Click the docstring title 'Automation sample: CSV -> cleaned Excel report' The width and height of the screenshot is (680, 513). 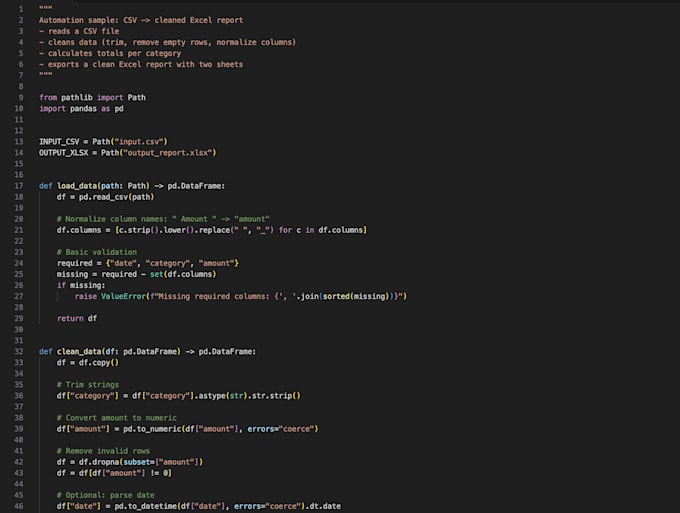click(141, 20)
